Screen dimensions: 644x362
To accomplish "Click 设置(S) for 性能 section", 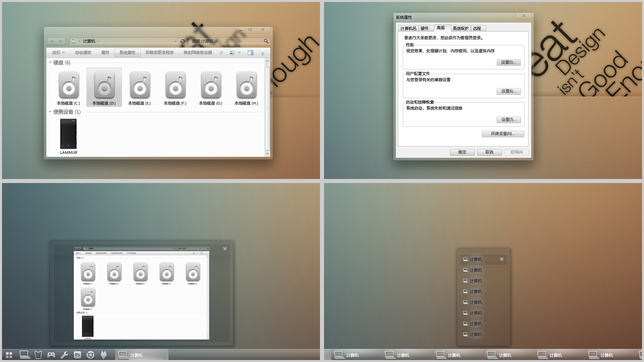I will point(508,62).
